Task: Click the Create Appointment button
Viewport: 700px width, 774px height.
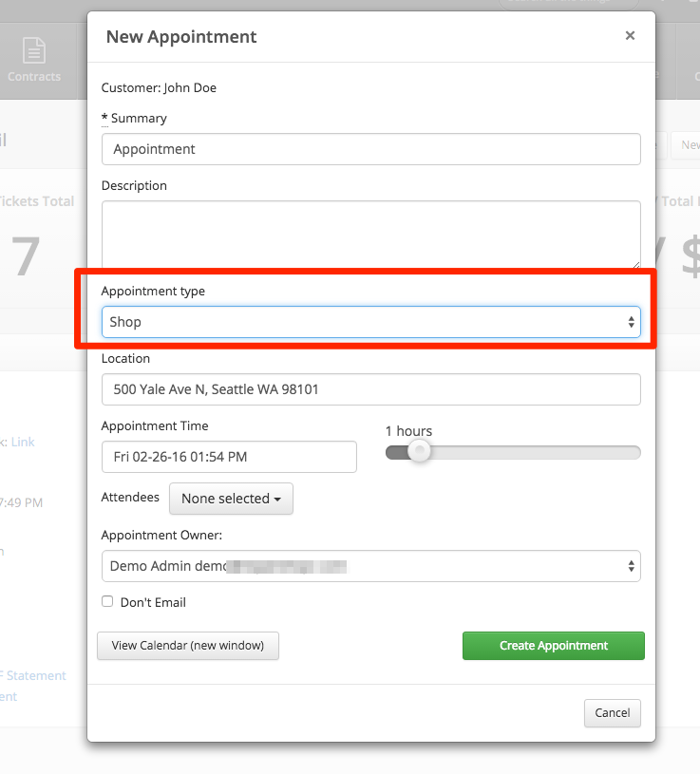Action: tap(553, 646)
